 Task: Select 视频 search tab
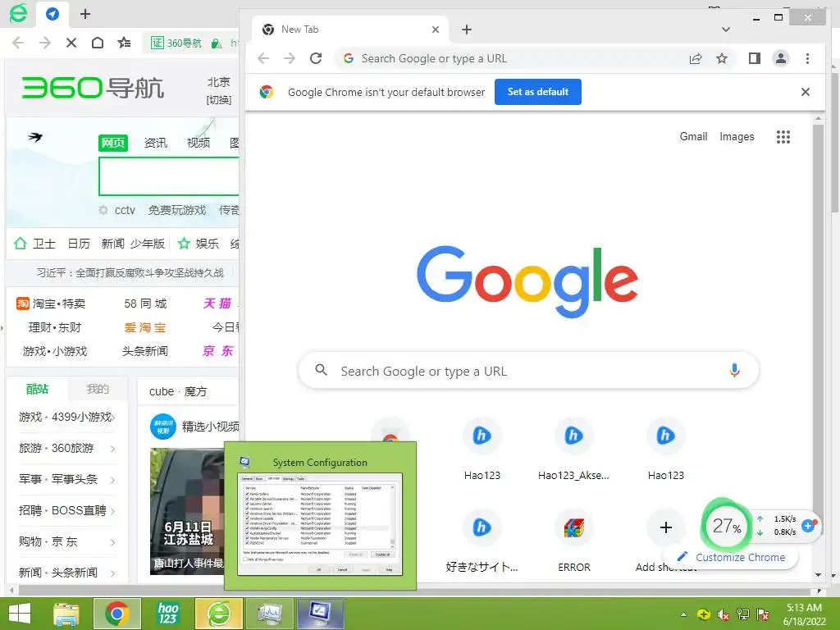[199, 143]
